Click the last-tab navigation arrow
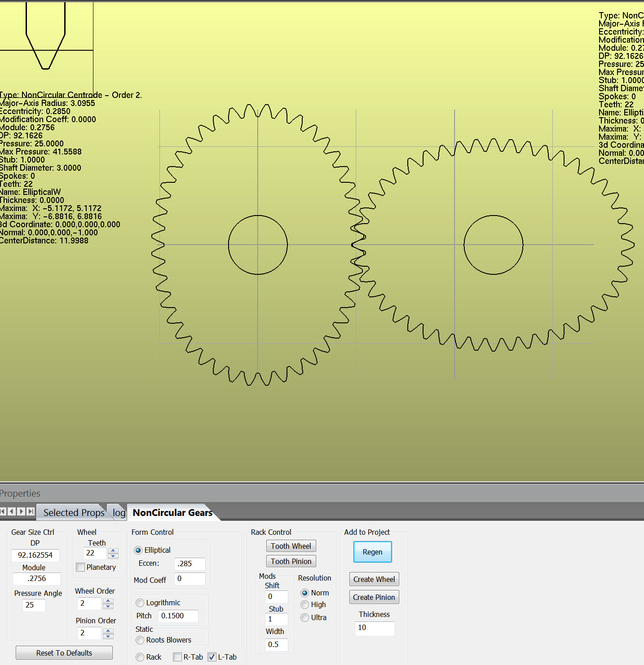This screenshot has width=644, height=665. click(x=31, y=511)
